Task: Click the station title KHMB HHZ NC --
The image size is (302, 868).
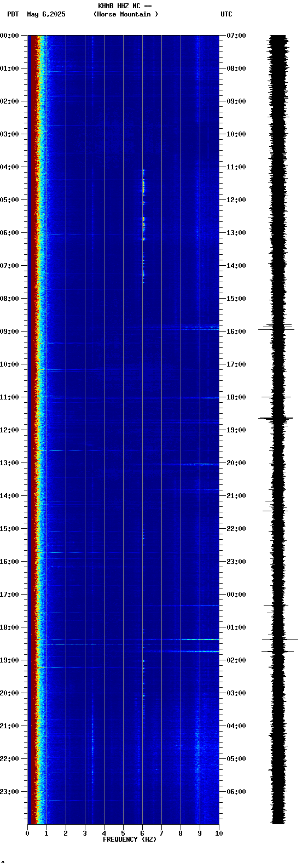Action: point(125,6)
